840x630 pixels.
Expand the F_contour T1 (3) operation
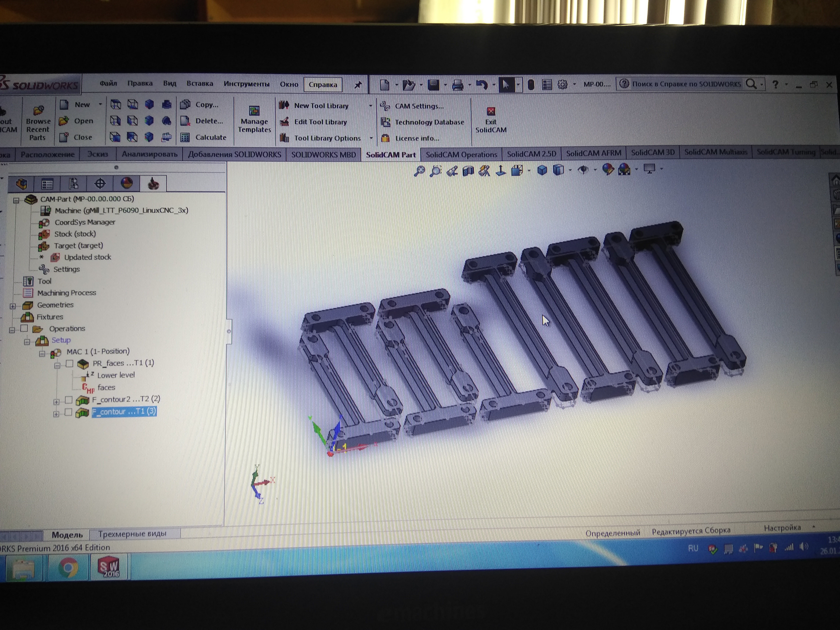[x=56, y=414]
